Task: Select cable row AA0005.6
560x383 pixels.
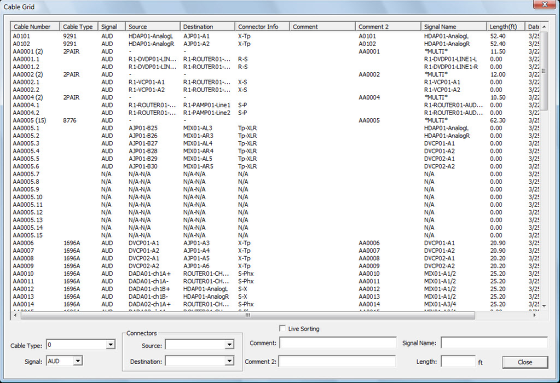Action: point(274,166)
